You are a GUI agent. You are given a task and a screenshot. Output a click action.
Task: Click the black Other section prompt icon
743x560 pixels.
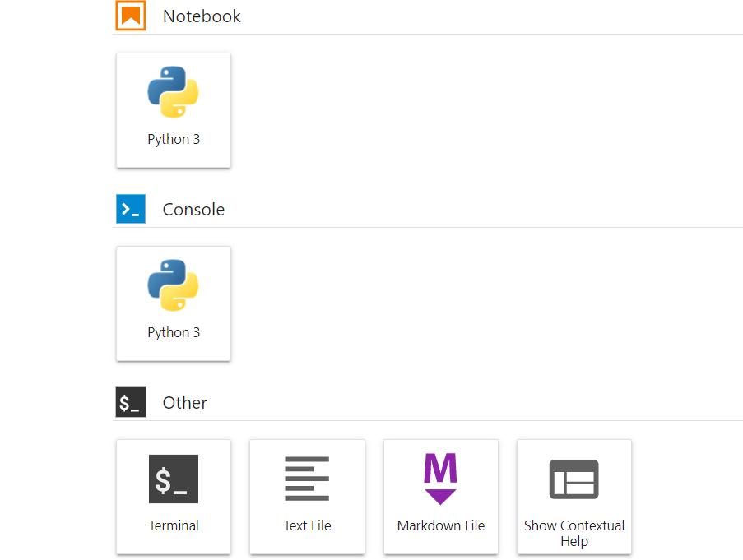pyautogui.click(x=130, y=402)
